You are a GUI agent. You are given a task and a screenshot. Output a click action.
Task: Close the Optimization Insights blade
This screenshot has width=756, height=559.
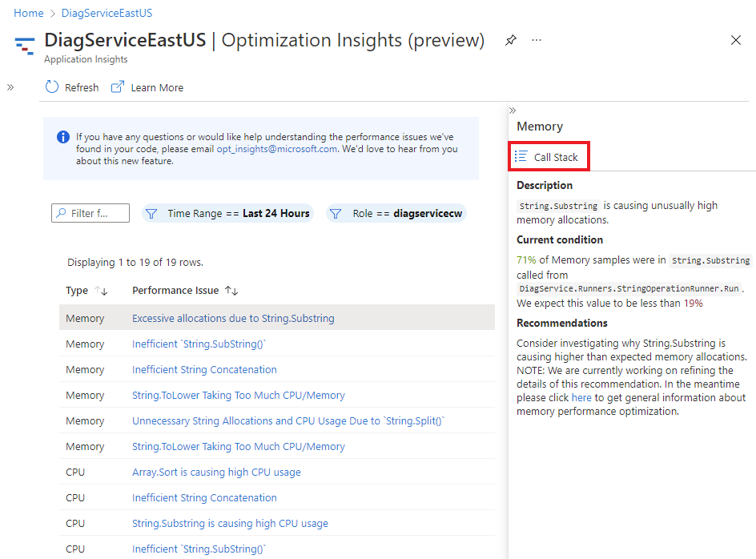(x=736, y=40)
